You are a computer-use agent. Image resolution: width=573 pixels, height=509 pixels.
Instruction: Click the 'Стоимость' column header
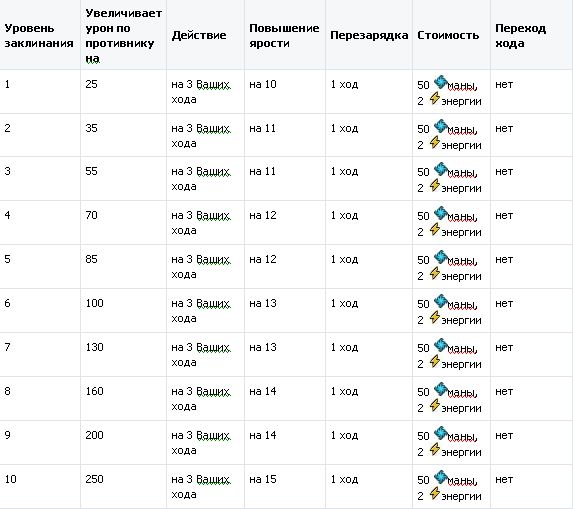(448, 35)
